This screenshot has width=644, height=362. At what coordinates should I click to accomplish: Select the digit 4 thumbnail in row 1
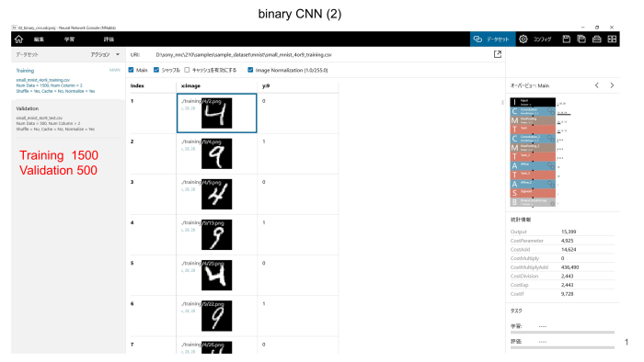pyautogui.click(x=216, y=113)
